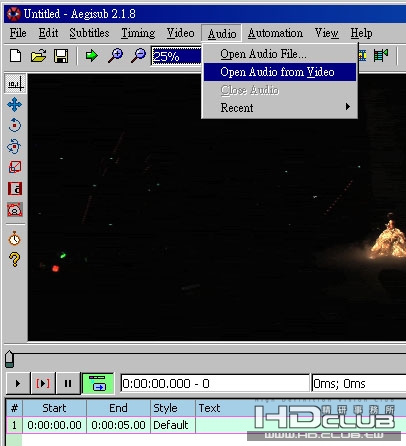
Task: Select the scale subtitles tool
Action: 15,167
